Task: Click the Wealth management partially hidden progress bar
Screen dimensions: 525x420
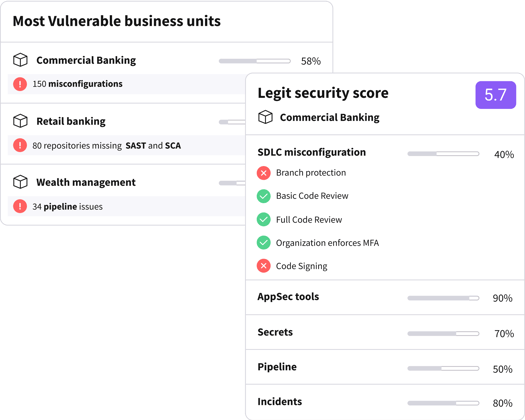Action: [232, 183]
